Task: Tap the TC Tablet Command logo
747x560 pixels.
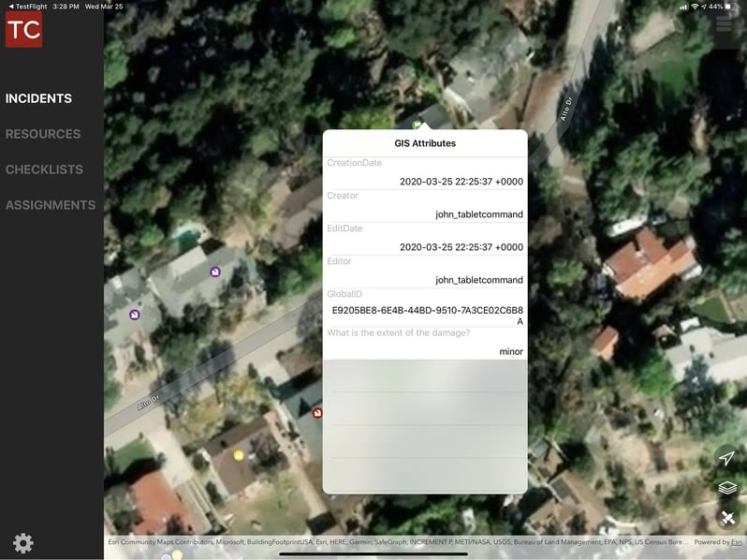Action: coord(23,29)
